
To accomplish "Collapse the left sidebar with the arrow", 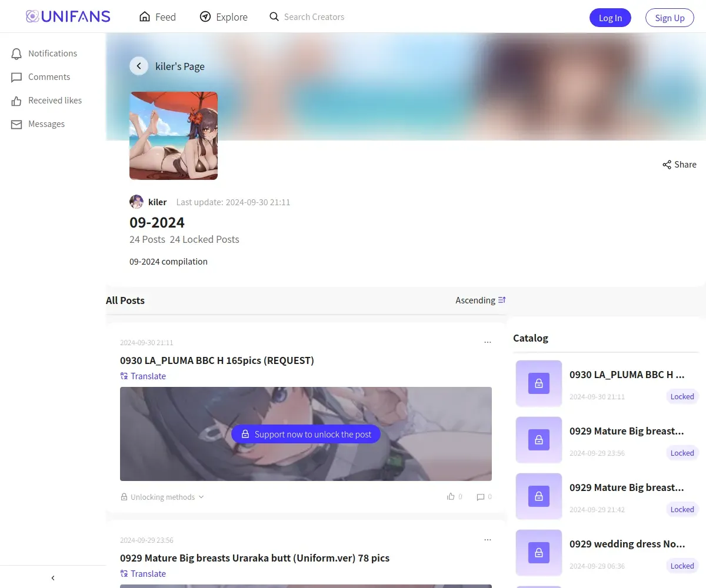I will coord(53,578).
